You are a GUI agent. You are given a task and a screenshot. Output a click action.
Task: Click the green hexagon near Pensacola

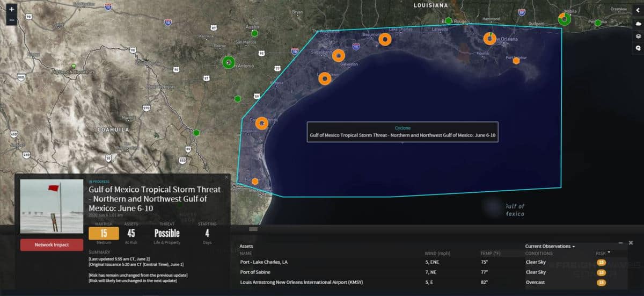coord(598,23)
